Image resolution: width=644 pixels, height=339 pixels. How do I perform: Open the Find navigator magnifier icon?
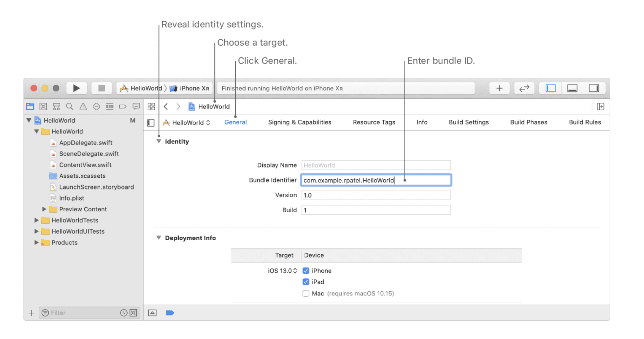(70, 107)
